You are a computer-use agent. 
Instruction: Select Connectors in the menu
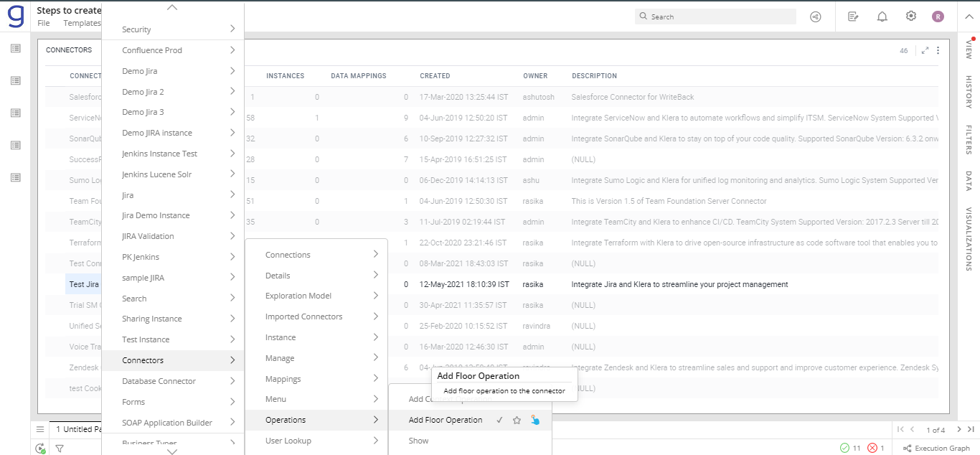tap(173, 360)
